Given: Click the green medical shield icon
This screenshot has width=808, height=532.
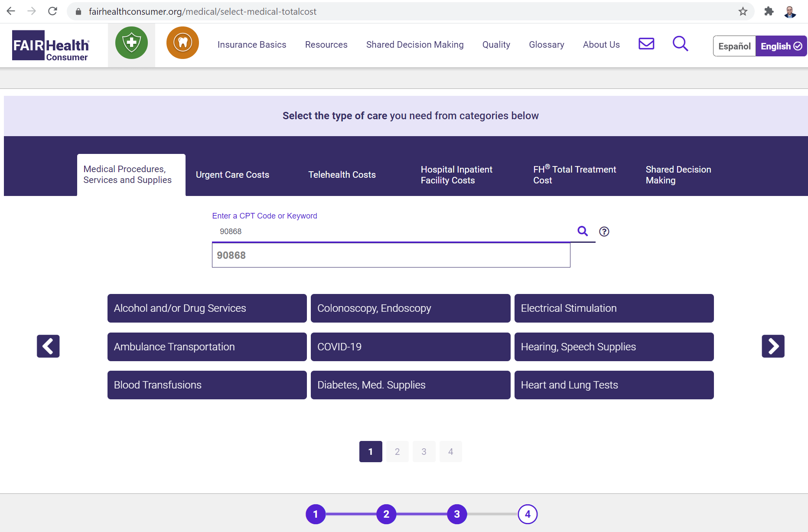Looking at the screenshot, I should [131, 43].
